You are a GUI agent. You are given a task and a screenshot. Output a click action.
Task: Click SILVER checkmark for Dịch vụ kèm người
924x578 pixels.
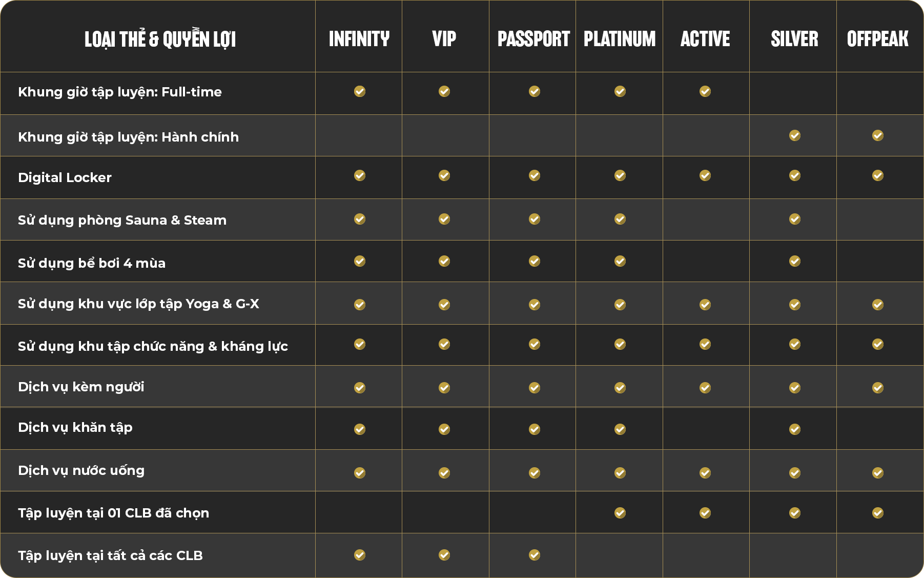(795, 388)
